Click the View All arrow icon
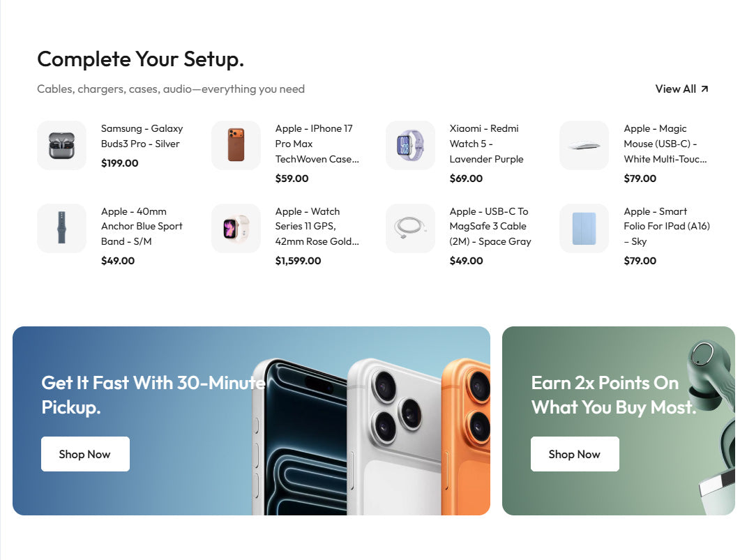This screenshot has width=747, height=560. [704, 89]
